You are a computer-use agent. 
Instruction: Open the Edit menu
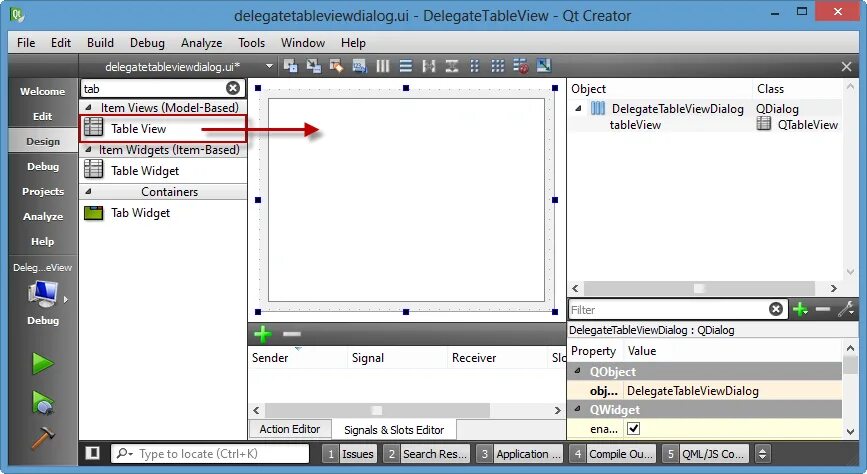click(61, 43)
